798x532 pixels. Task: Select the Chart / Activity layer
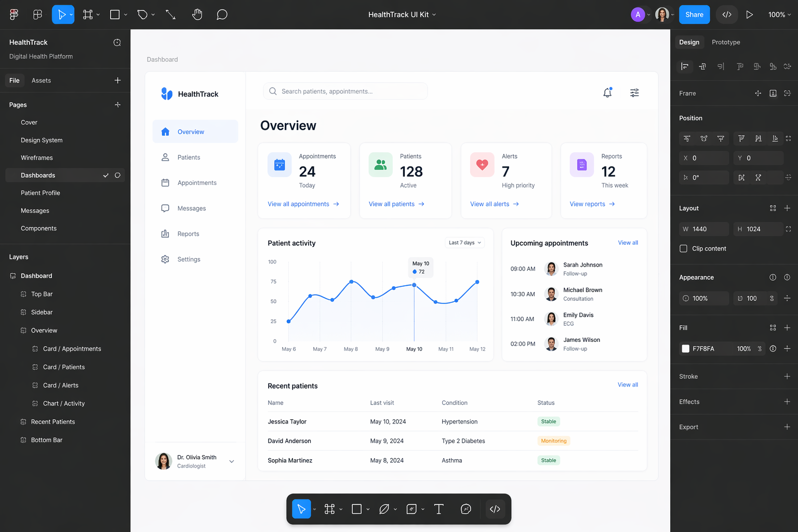[65, 404]
